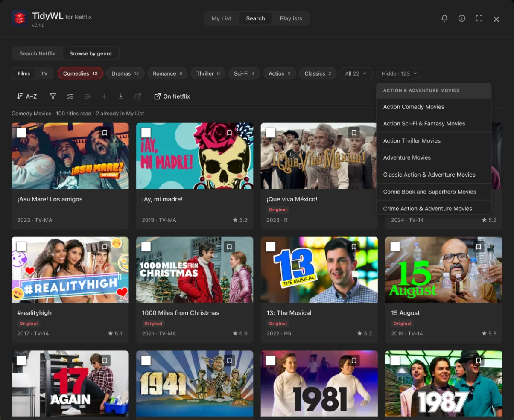Select the Thriller genre chip
Viewport: 514px width, 420px height.
tap(208, 73)
